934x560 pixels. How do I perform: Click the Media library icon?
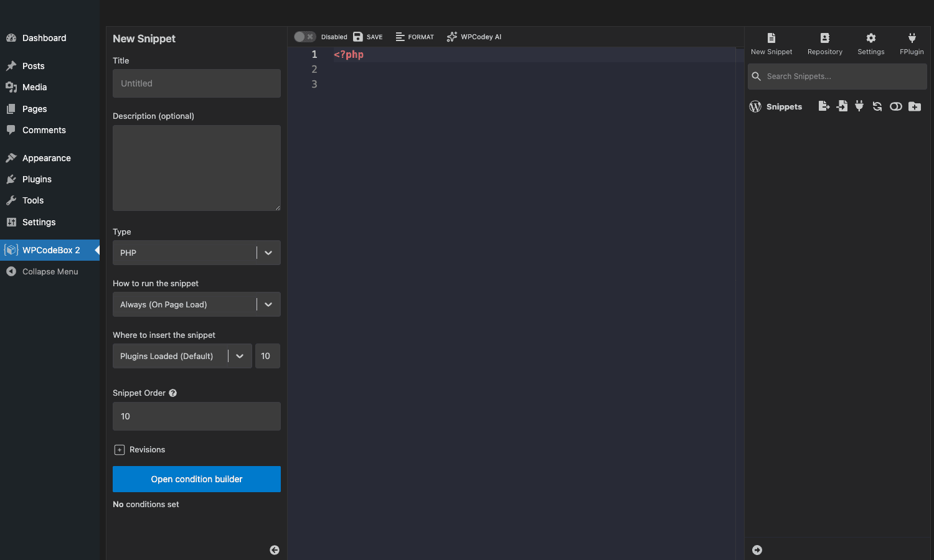[11, 87]
